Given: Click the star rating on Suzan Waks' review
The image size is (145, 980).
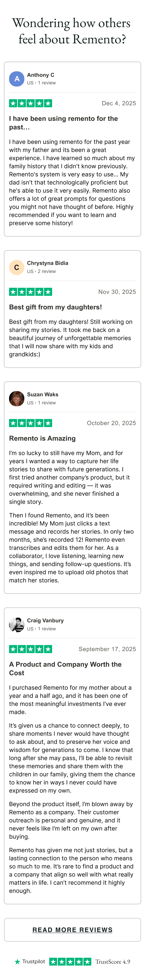Looking at the screenshot, I should (31, 423).
